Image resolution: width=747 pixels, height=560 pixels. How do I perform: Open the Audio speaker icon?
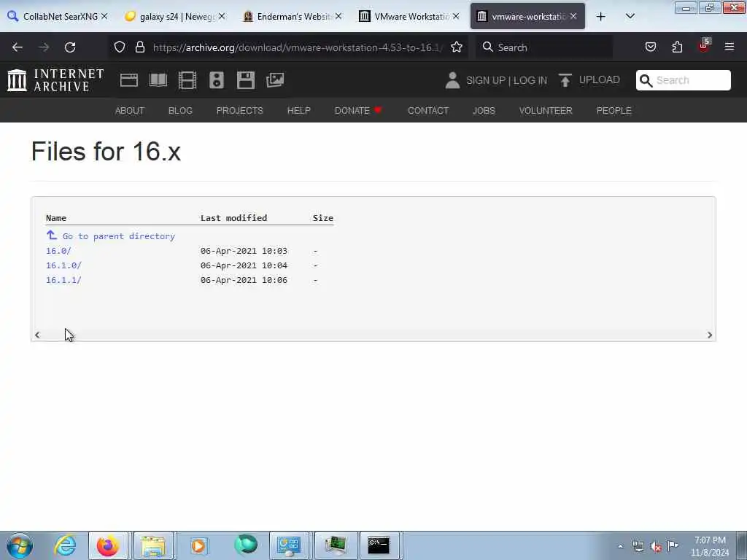[216, 80]
